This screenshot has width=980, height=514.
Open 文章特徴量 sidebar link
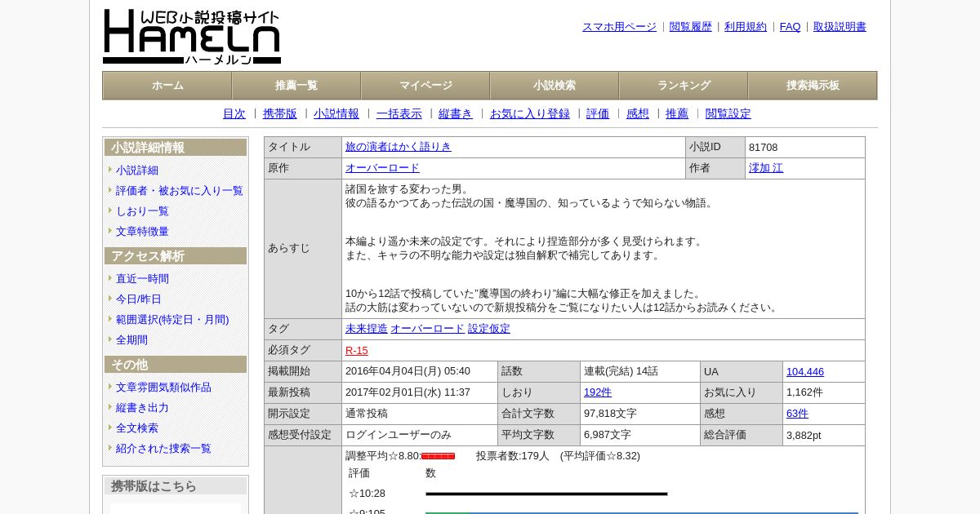click(142, 232)
